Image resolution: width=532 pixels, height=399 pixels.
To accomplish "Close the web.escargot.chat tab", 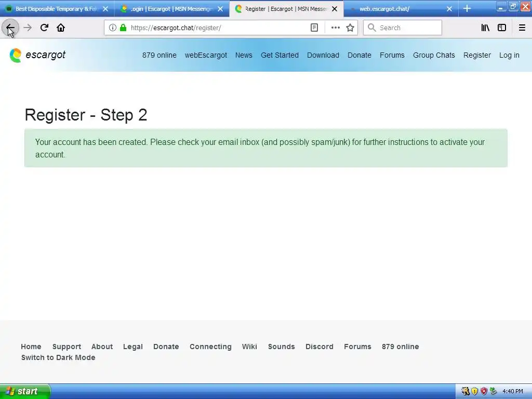I will pos(449,9).
